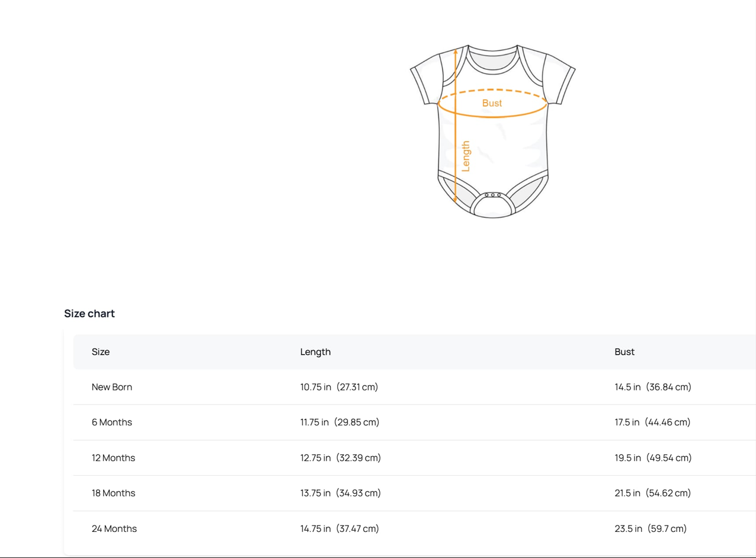Click the orange Bust label in diagram
Screen dimensions: 756x558
[492, 103]
